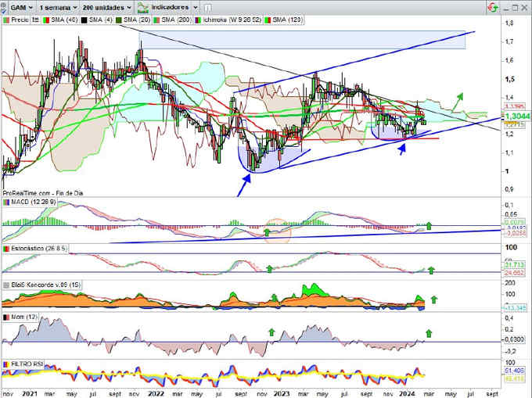Click the Ichimoku color swatch
Image resolution: width=532 pixels, height=398 pixels.
(x=198, y=20)
